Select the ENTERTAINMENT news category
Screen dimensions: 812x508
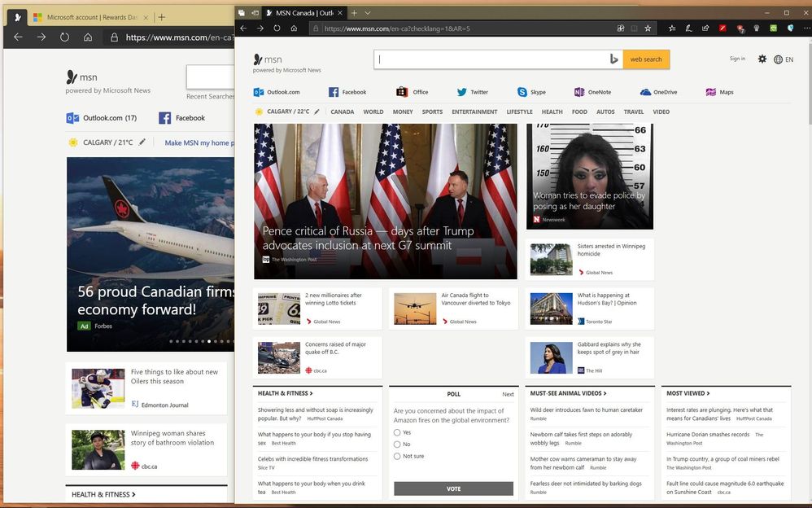[x=474, y=112]
